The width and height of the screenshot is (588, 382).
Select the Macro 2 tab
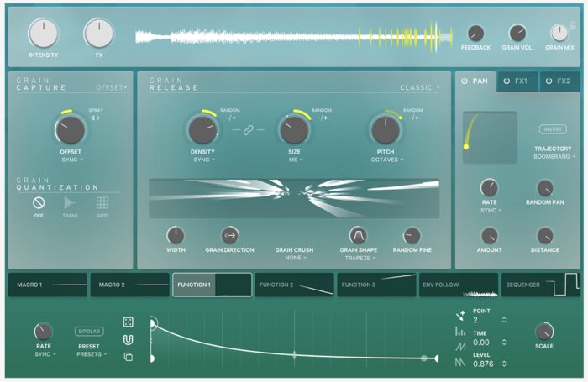(129, 285)
